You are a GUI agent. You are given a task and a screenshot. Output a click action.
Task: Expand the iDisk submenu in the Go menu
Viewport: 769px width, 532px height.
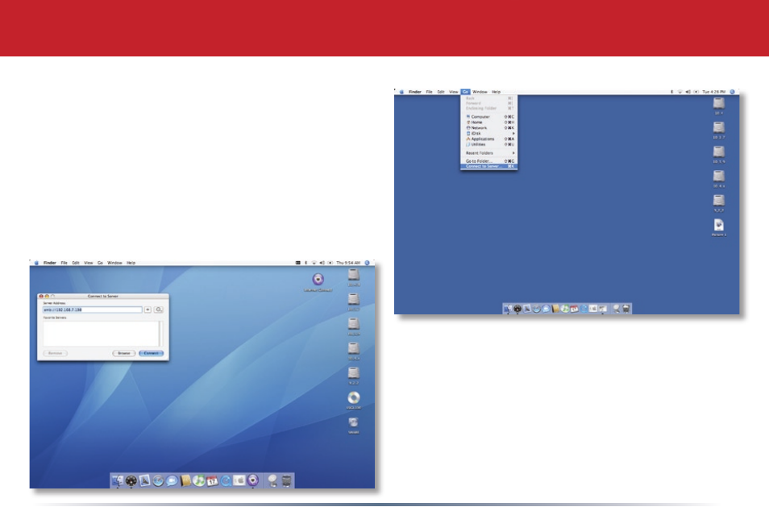click(488, 133)
